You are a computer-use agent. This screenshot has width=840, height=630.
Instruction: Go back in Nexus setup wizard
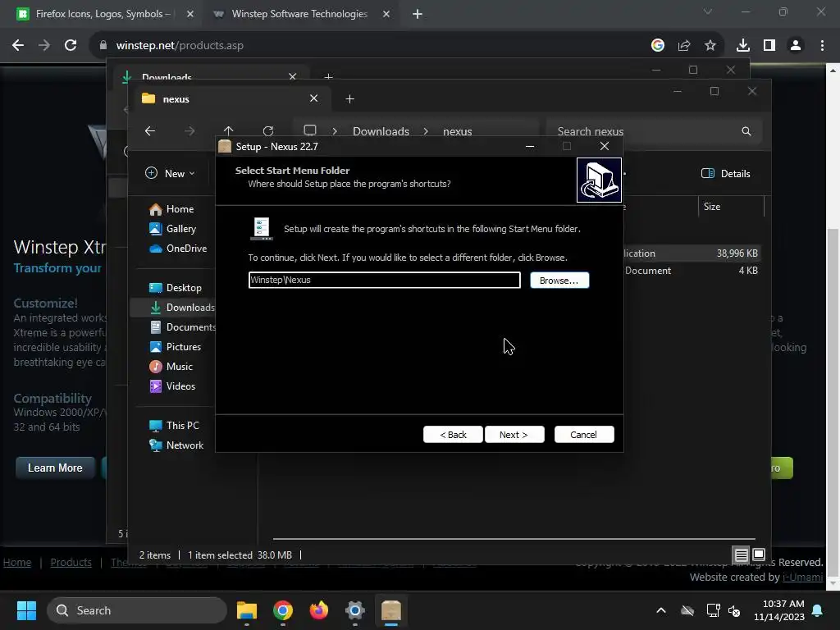pos(453,435)
